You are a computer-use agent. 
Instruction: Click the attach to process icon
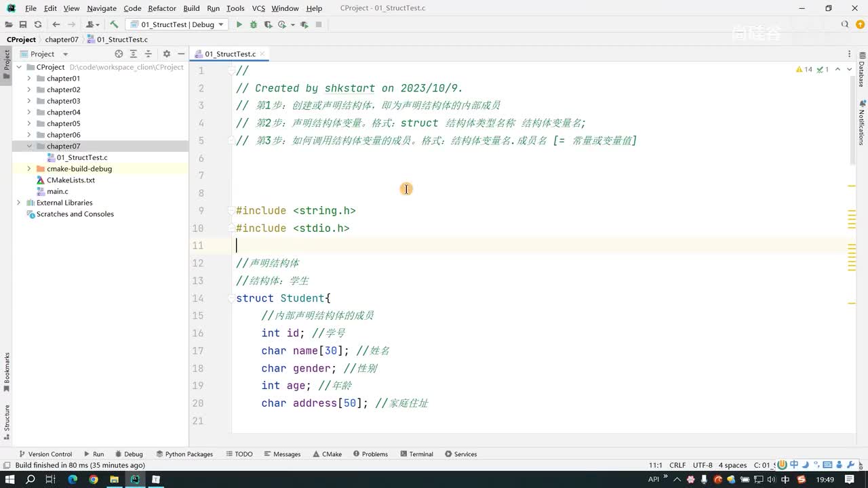pos(304,24)
